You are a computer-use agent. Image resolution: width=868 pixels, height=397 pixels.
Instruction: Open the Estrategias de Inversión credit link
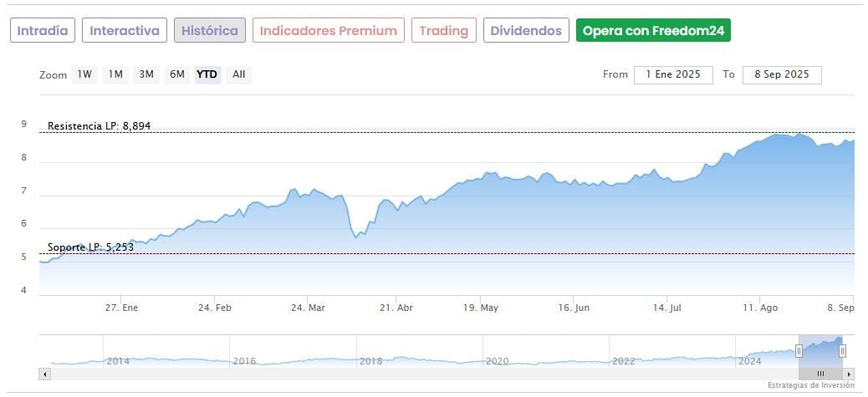pos(811,385)
